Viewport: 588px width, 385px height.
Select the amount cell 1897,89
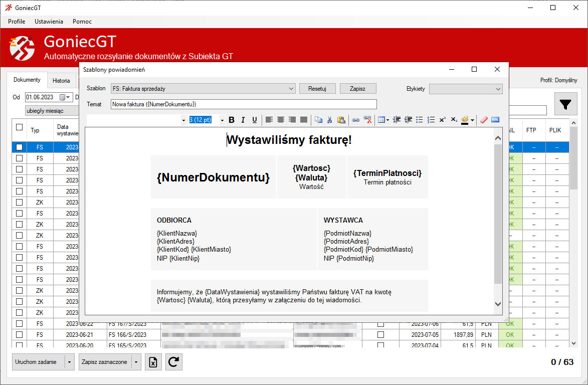click(459, 335)
